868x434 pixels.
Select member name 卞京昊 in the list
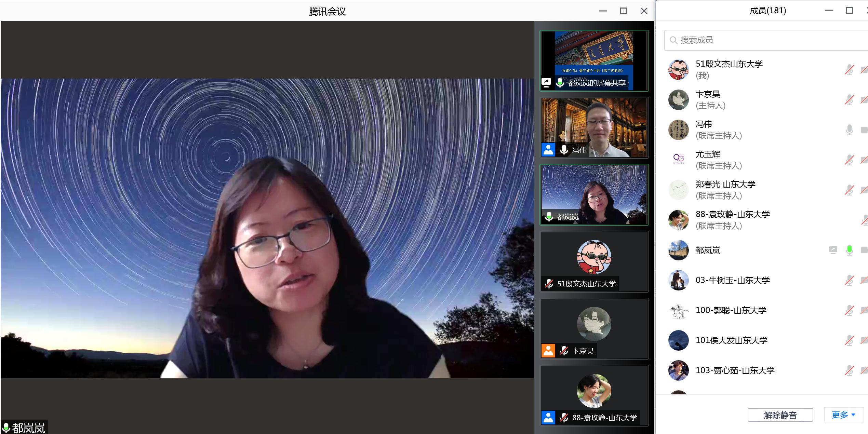(708, 94)
